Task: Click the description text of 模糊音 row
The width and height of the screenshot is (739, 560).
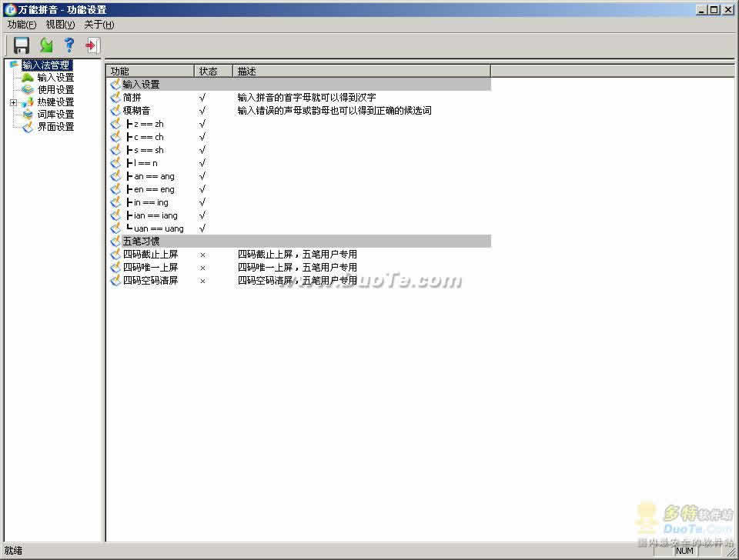Action: click(x=335, y=111)
